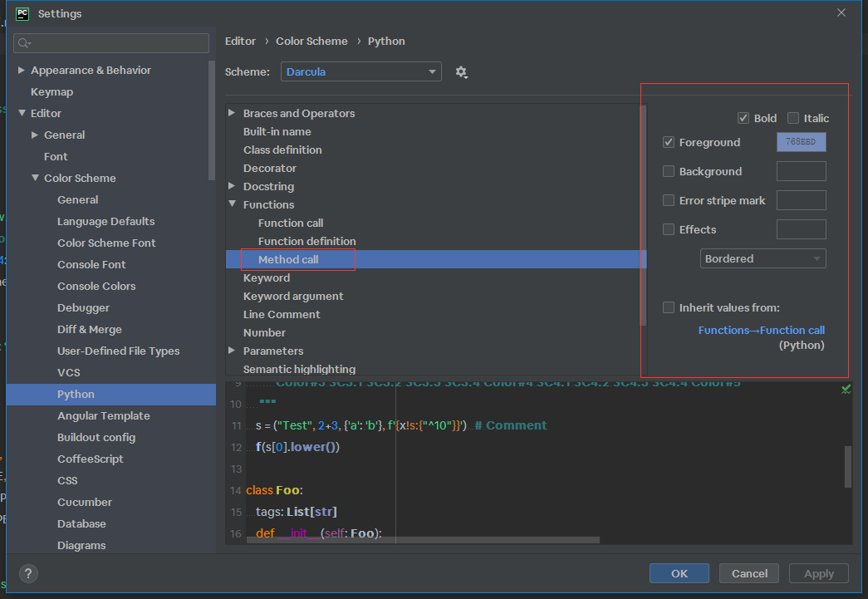This screenshot has width=868, height=599.
Task: Click the PyCharm logo in title bar
Action: [22, 13]
